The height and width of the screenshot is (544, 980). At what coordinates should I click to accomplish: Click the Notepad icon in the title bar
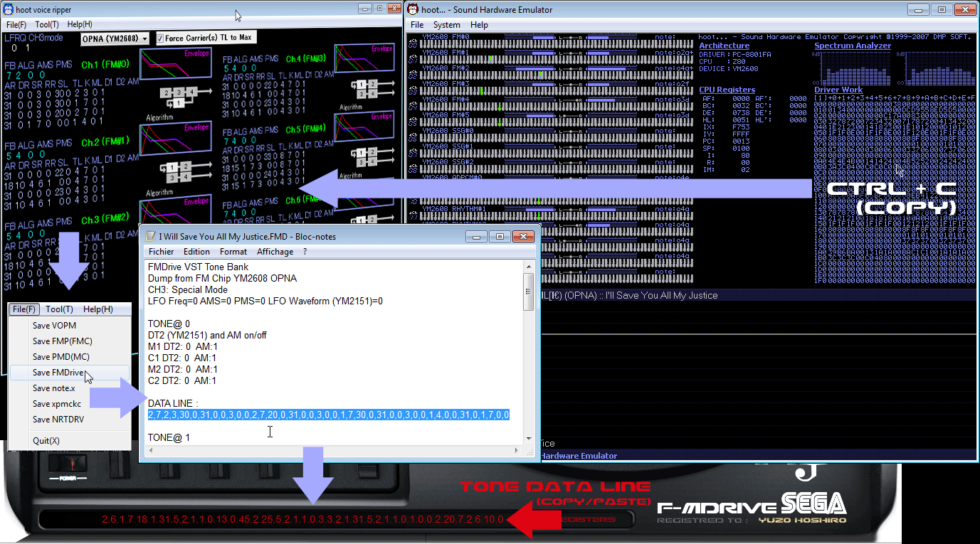[150, 236]
